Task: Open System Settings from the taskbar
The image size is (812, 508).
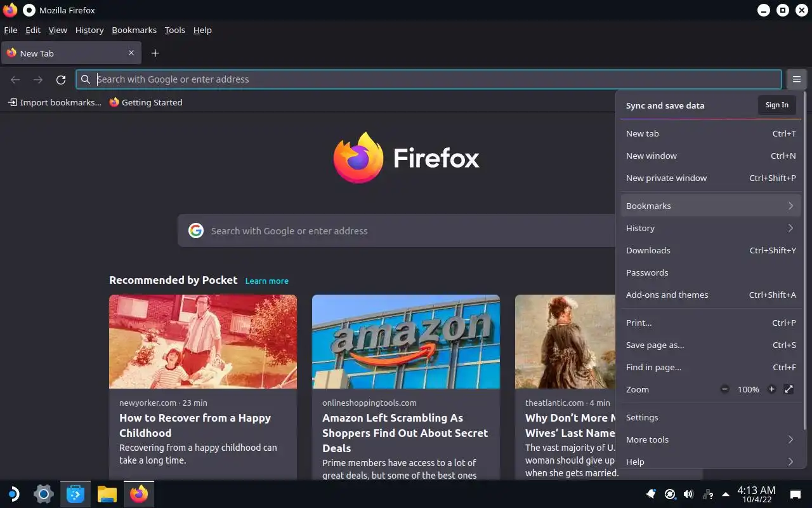Action: (43, 493)
